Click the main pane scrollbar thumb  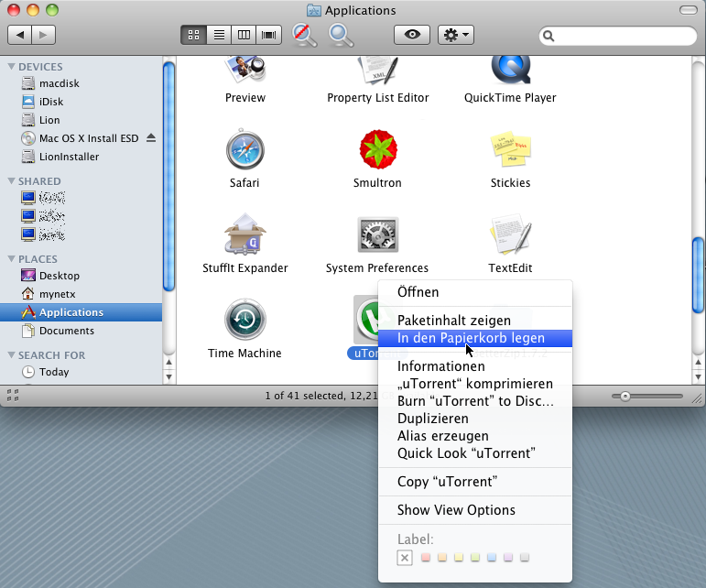[699, 275]
